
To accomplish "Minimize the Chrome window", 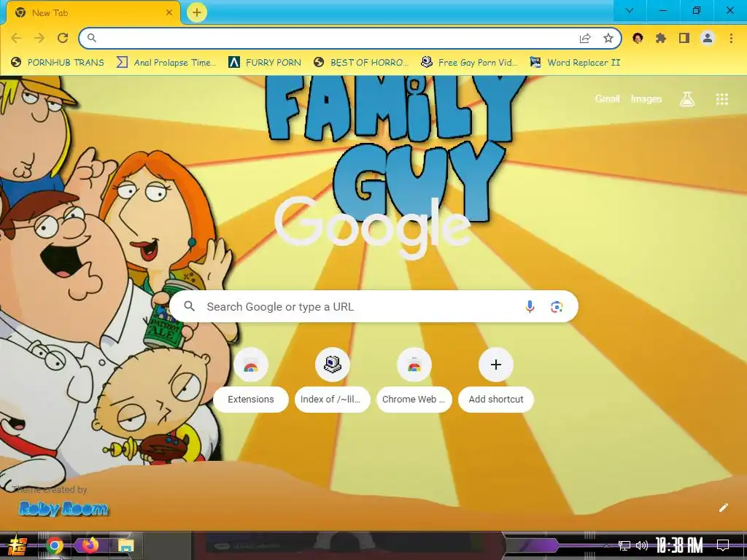I will 662,10.
